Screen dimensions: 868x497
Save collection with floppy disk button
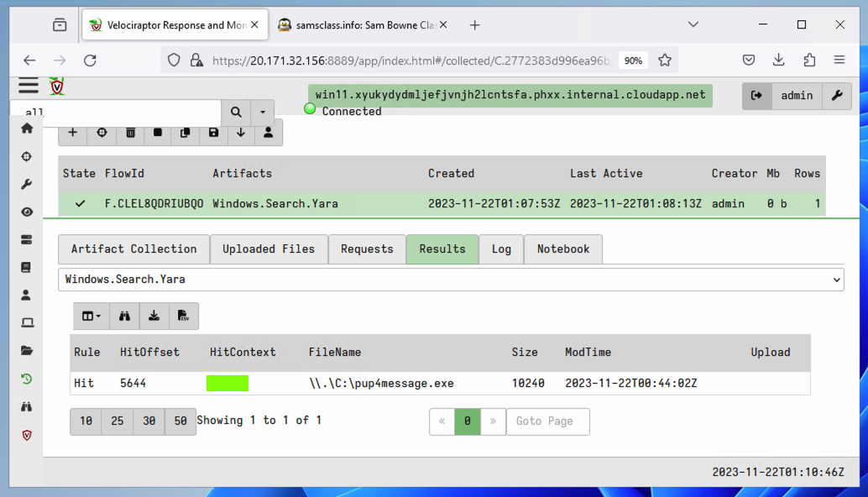[x=214, y=133]
